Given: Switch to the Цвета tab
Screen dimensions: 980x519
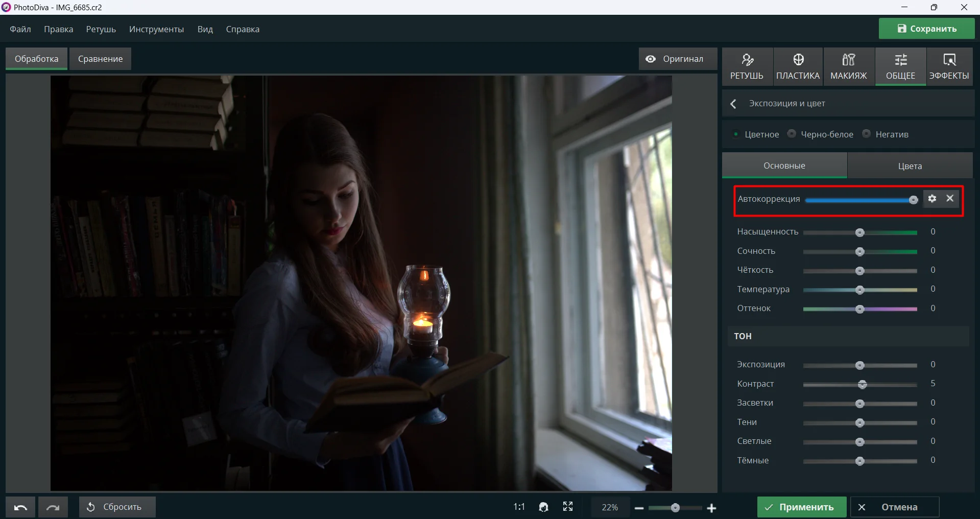Looking at the screenshot, I should (910, 166).
